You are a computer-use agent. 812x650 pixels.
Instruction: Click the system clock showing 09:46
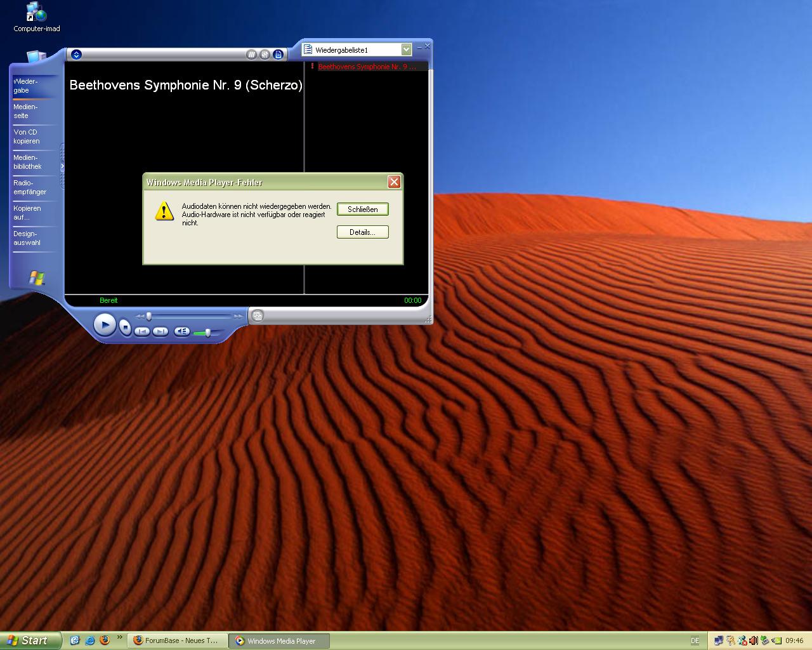point(794,640)
